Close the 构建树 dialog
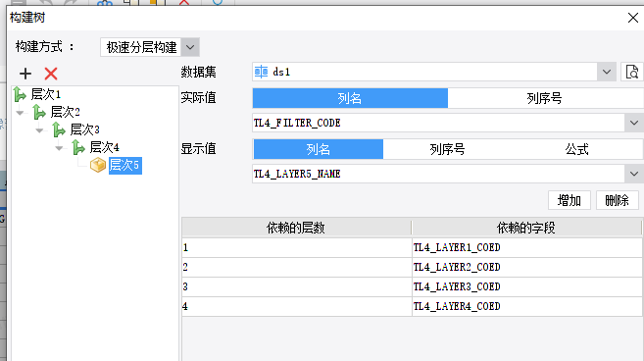The image size is (644, 361). tap(633, 18)
